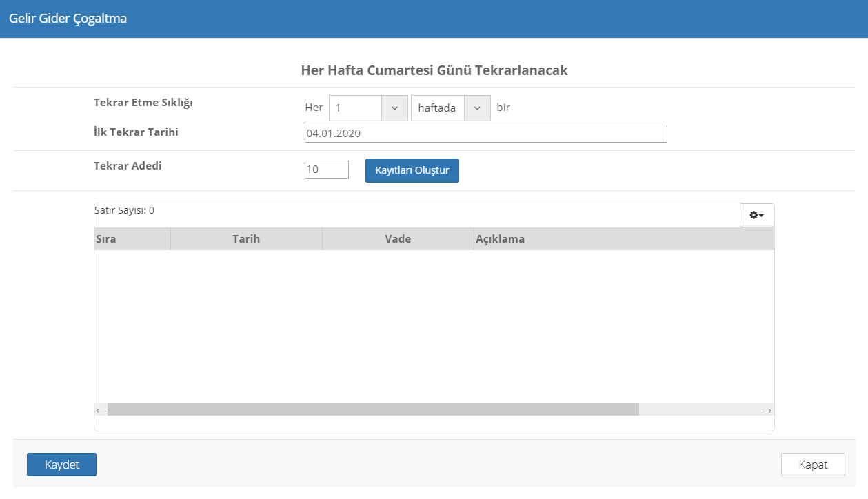Click the left arrow of the horizontal scrollbar
The width and height of the screenshot is (868, 499).
point(101,410)
